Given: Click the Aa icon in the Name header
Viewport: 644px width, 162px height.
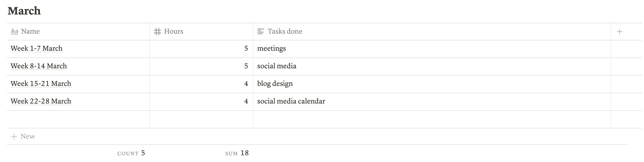Looking at the screenshot, I should 15,32.
